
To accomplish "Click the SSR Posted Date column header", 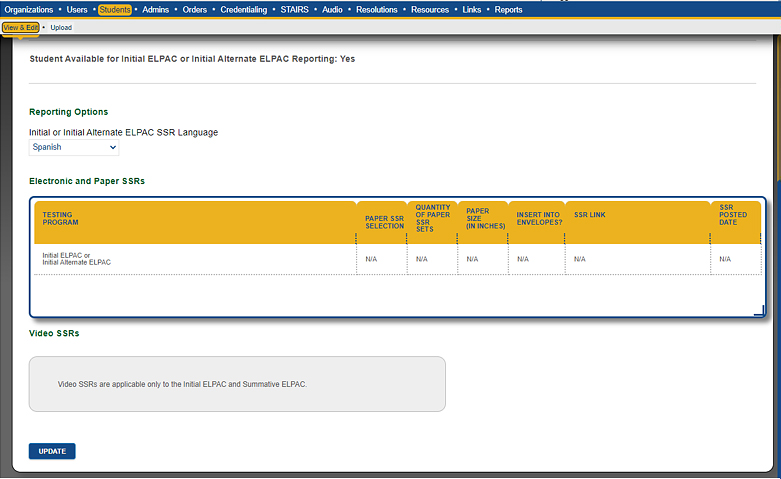I will click(736, 222).
